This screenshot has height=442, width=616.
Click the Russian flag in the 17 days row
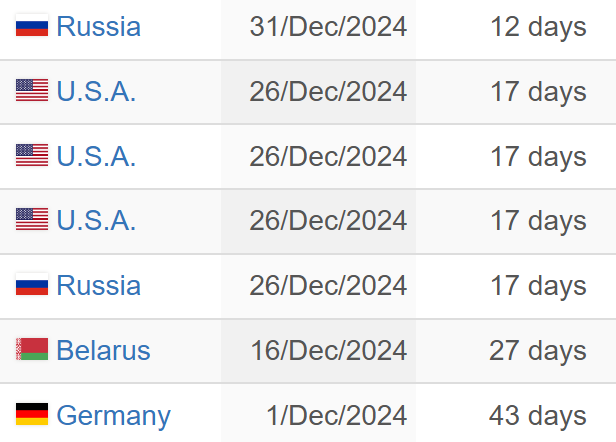tap(32, 286)
